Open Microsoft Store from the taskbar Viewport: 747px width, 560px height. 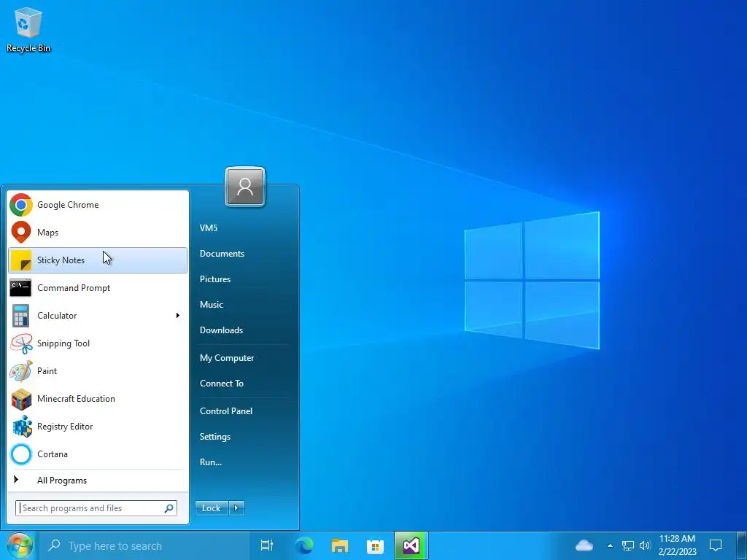point(376,545)
